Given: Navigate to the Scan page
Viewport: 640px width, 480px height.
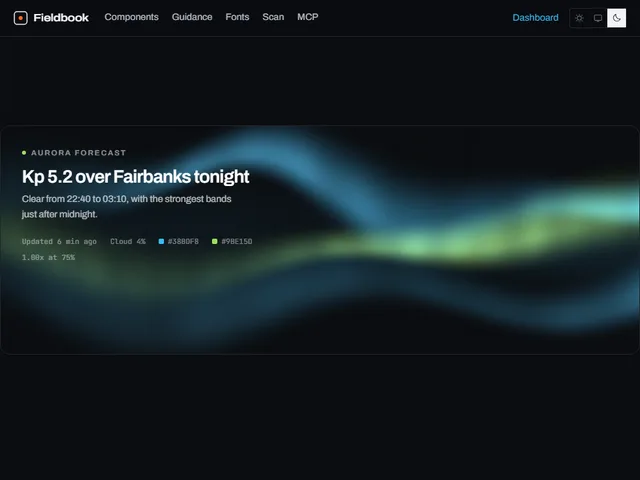Looking at the screenshot, I should pos(273,17).
